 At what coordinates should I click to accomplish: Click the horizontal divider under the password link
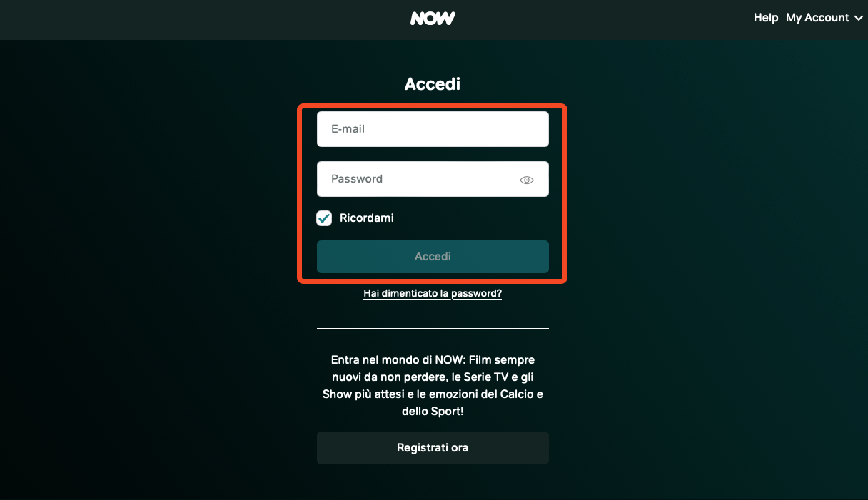point(433,328)
